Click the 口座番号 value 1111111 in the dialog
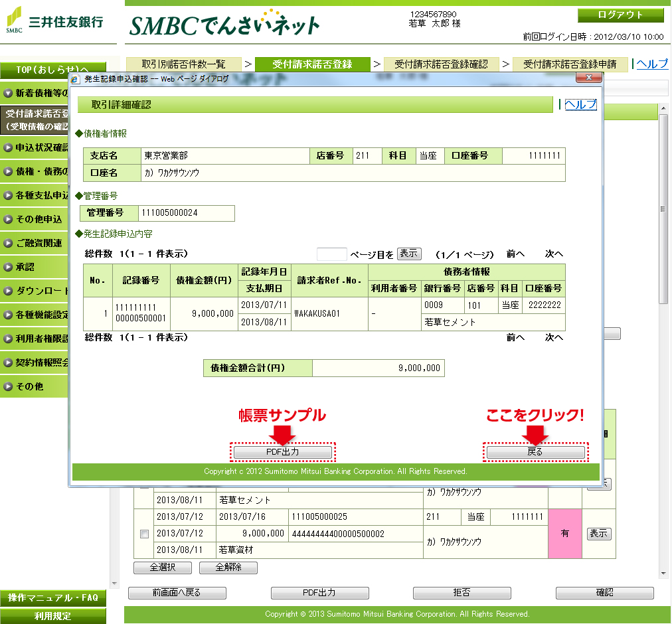 545,155
